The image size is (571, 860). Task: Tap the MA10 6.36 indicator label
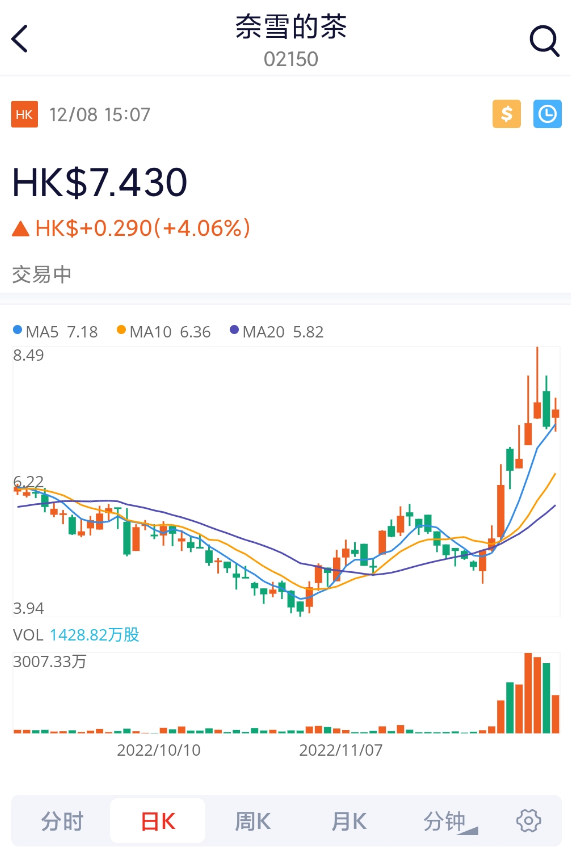tap(164, 332)
